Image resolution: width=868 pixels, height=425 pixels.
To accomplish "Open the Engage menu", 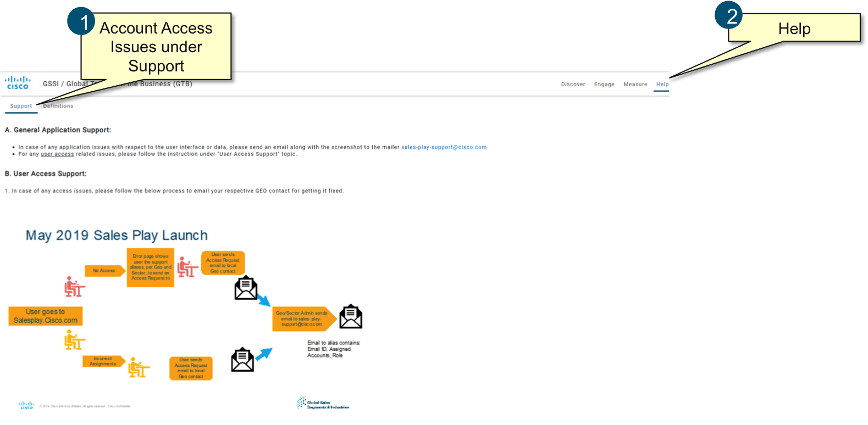I will tap(604, 85).
